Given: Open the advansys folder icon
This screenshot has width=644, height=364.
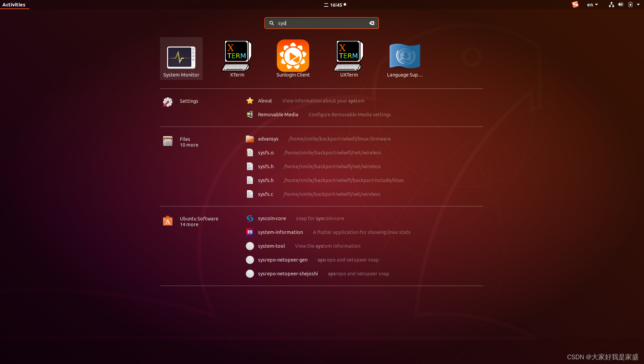Looking at the screenshot, I should click(250, 139).
